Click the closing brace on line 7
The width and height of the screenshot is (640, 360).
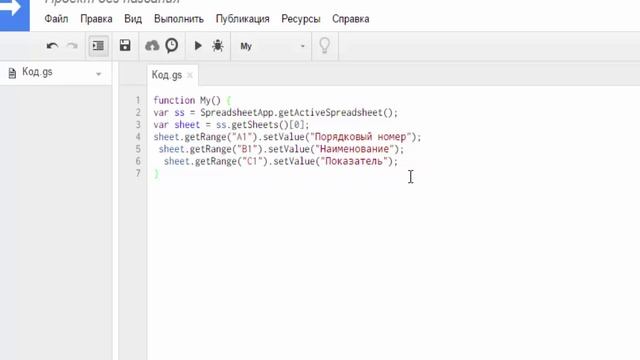[x=156, y=174]
